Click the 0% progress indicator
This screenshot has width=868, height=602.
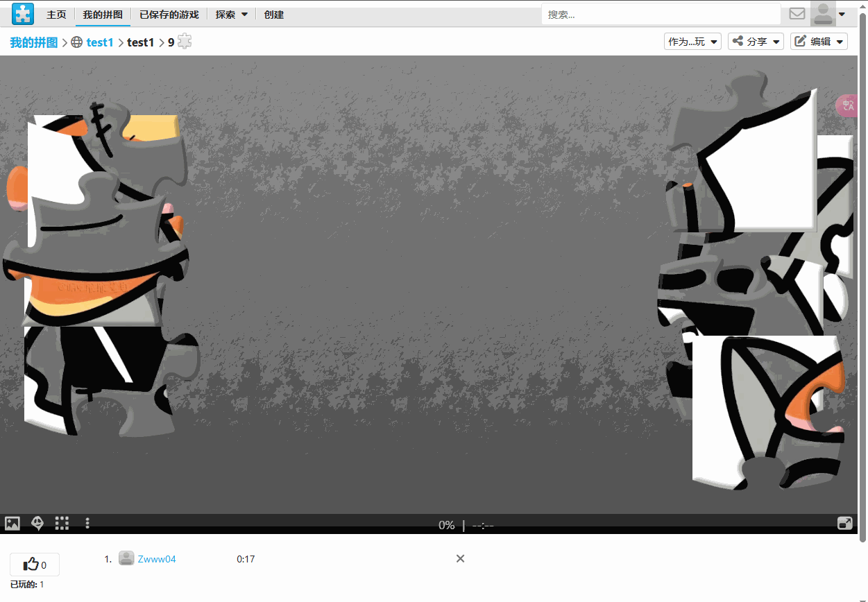446,525
